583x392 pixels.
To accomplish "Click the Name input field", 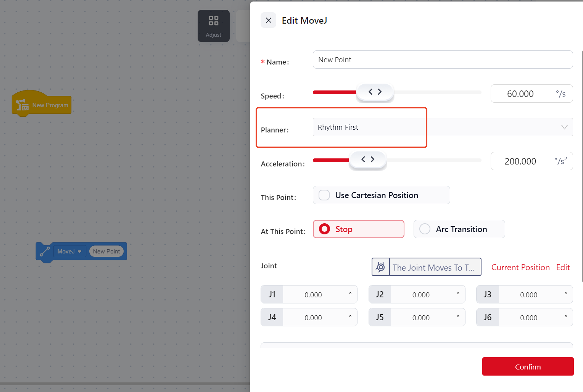I will pyautogui.click(x=443, y=60).
